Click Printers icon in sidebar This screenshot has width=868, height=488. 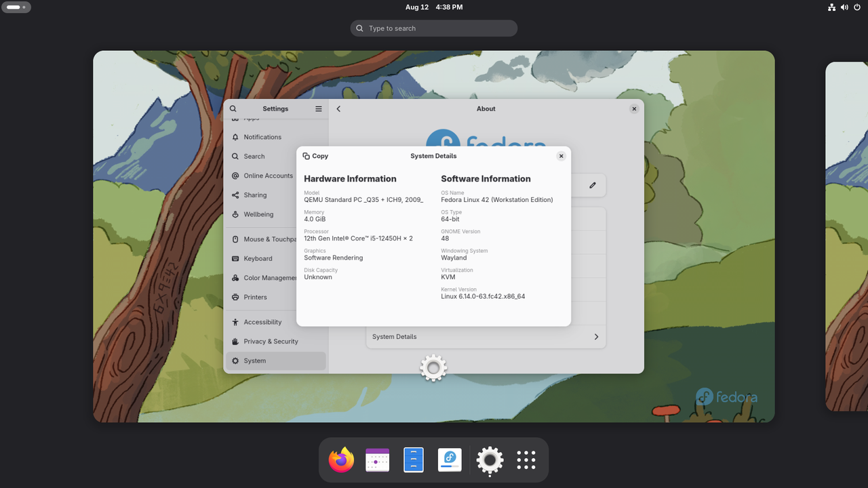(235, 297)
